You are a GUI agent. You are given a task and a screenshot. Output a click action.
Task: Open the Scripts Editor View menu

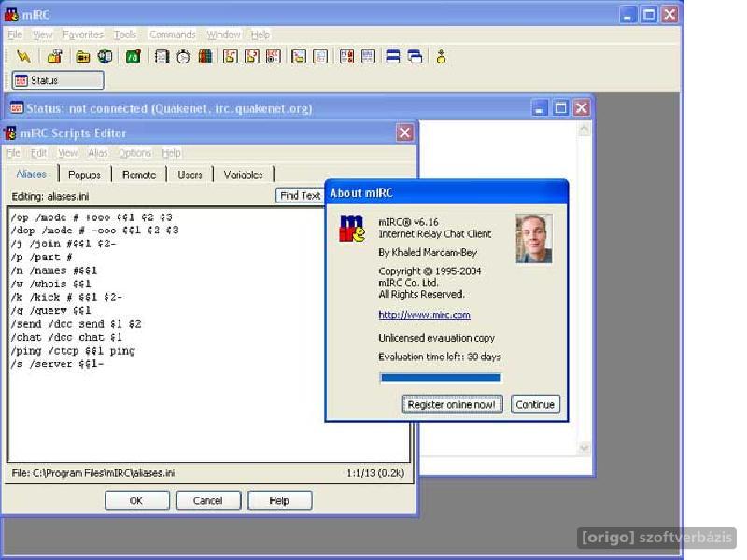click(67, 153)
